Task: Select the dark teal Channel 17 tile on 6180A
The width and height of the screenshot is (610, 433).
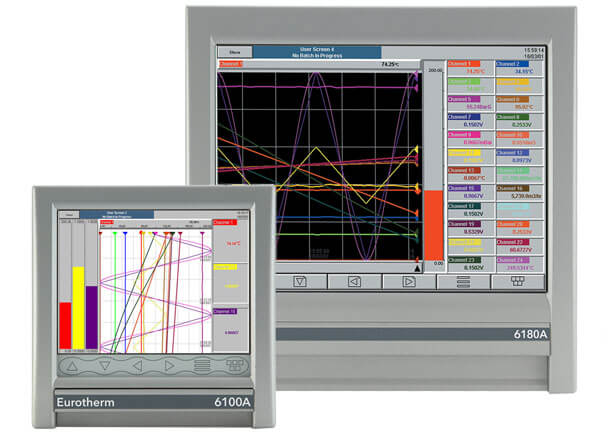Action: pos(471,210)
